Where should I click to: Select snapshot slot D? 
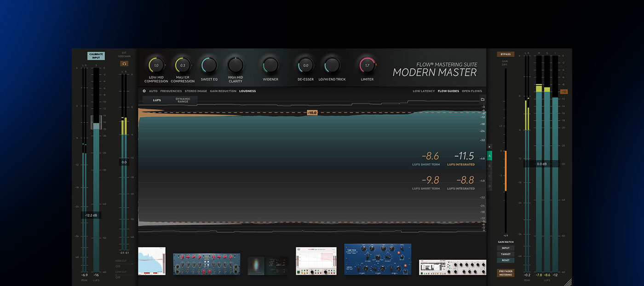(489, 186)
